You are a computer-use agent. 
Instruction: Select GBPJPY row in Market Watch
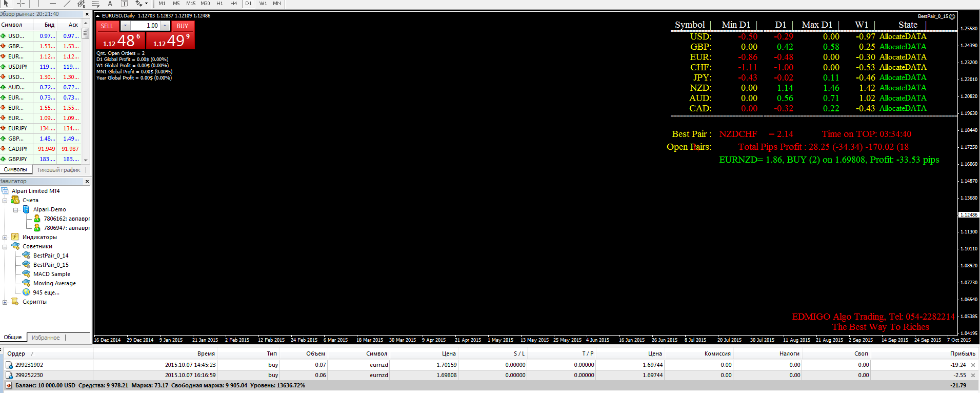click(x=41, y=159)
